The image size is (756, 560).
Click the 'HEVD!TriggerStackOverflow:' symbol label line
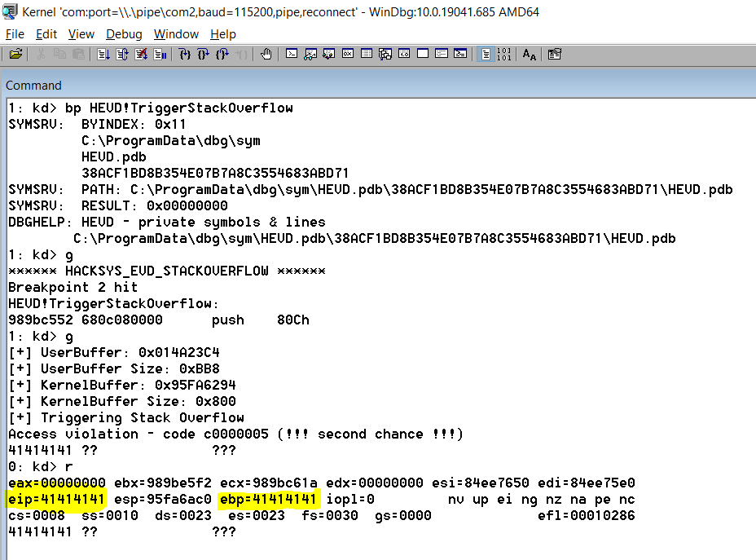[x=114, y=304]
